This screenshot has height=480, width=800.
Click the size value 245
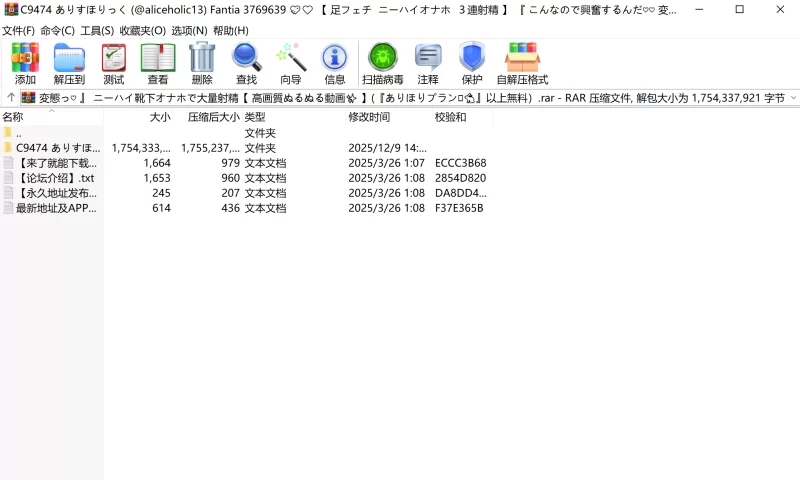(x=161, y=193)
